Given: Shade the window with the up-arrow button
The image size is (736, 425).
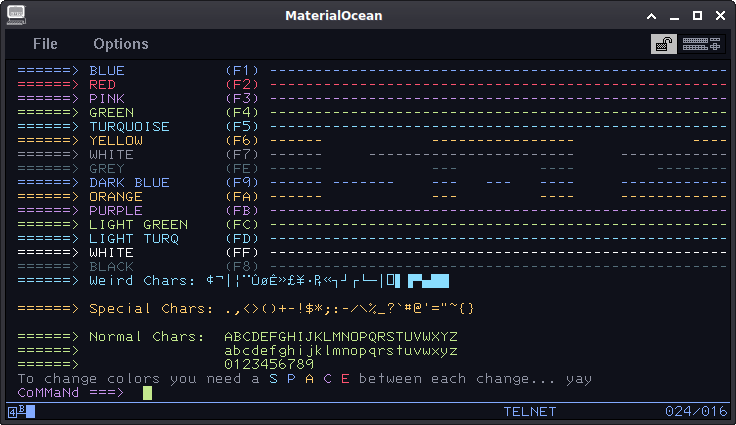Looking at the screenshot, I should tap(652, 16).
